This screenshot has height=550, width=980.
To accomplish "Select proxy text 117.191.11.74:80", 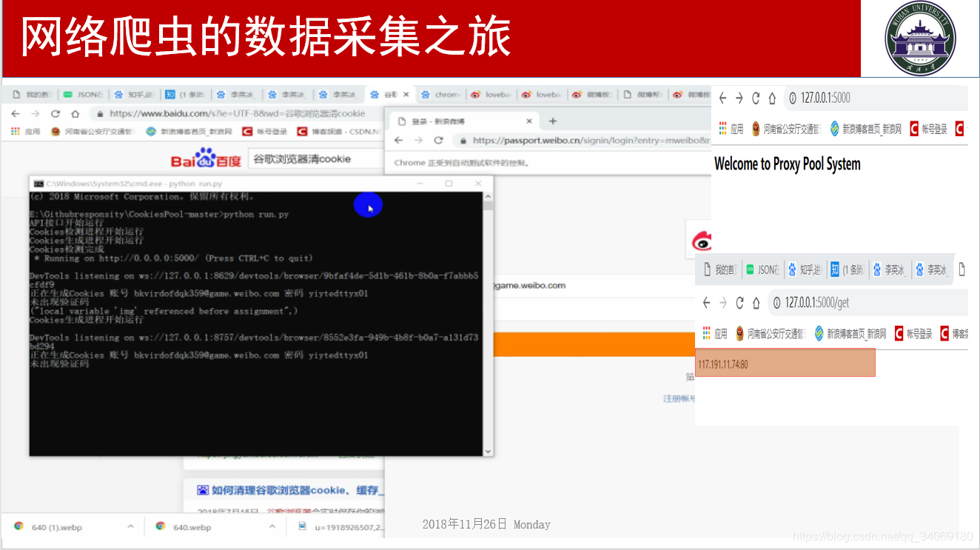I will [x=723, y=364].
